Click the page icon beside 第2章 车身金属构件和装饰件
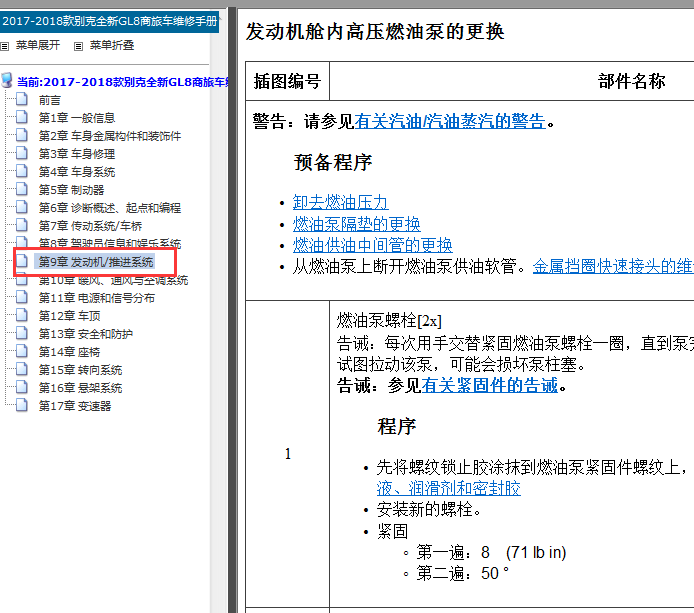 click(22, 135)
